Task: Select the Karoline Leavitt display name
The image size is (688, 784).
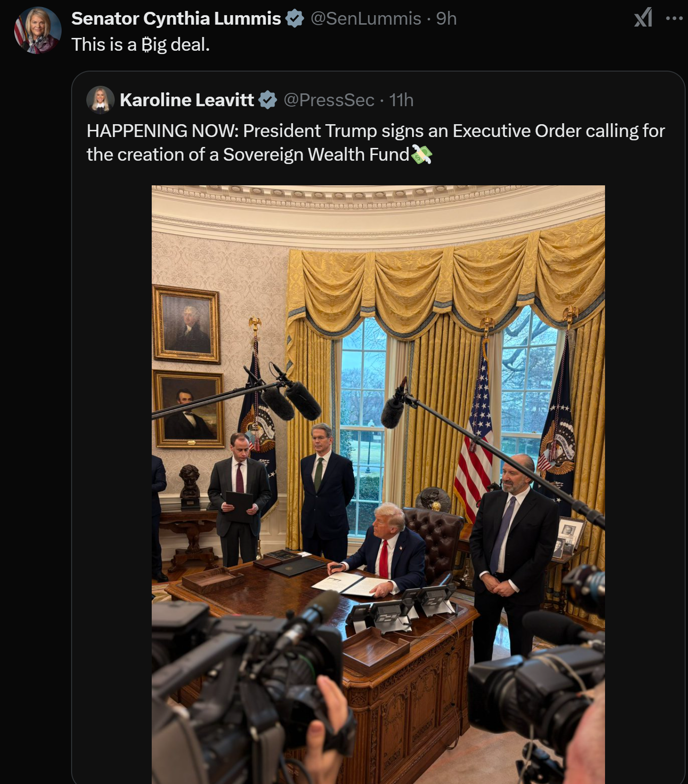Action: (187, 100)
